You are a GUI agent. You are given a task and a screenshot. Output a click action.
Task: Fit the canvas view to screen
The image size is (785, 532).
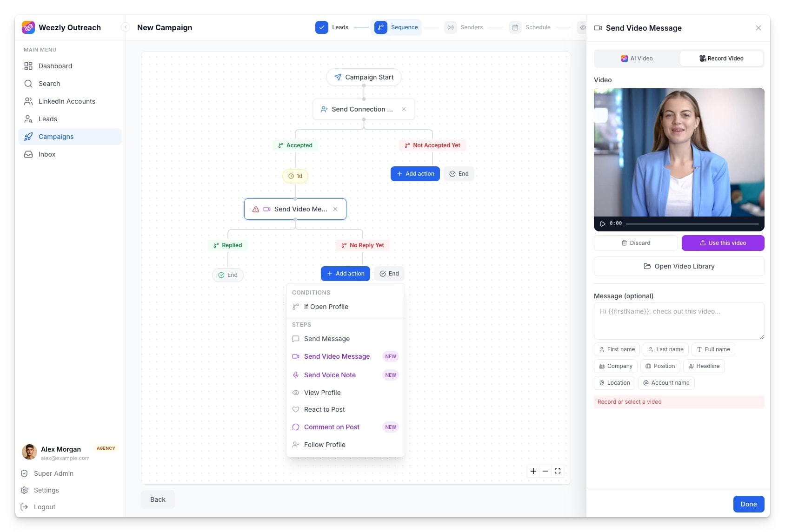tap(558, 471)
